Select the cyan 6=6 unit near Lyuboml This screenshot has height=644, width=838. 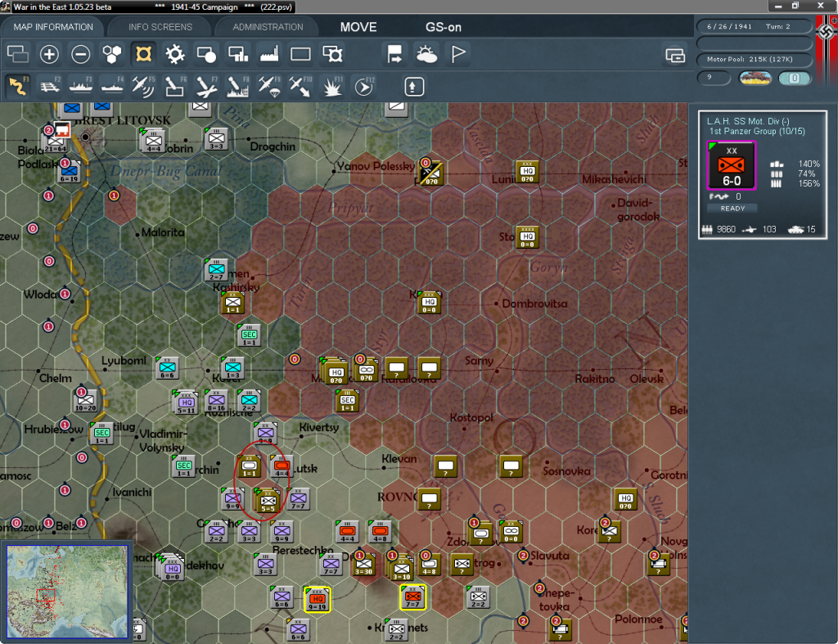click(x=167, y=367)
